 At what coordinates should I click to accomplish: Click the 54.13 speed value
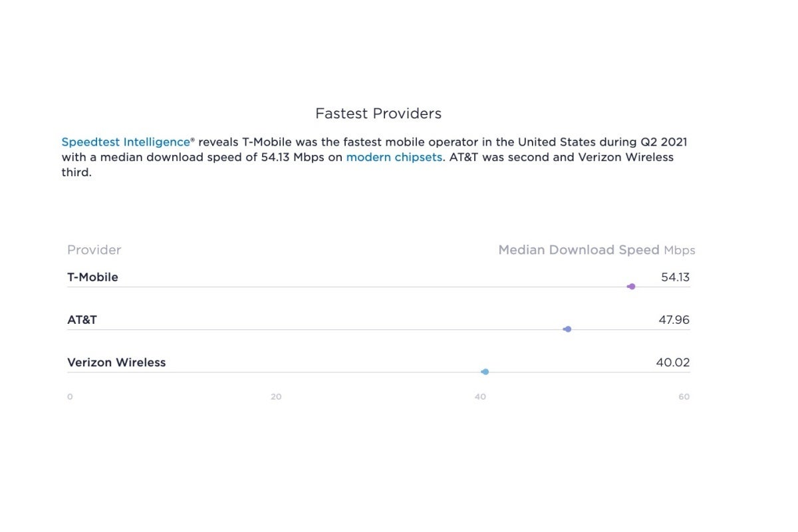[675, 277]
